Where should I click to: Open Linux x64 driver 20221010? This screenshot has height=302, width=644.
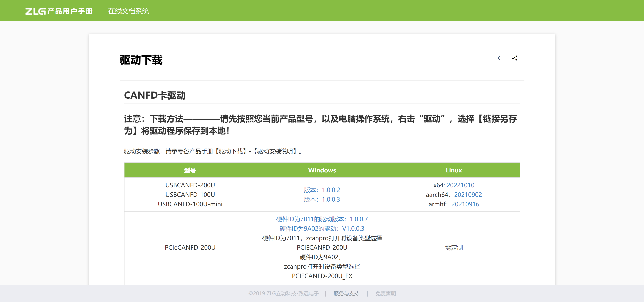[x=460, y=185]
